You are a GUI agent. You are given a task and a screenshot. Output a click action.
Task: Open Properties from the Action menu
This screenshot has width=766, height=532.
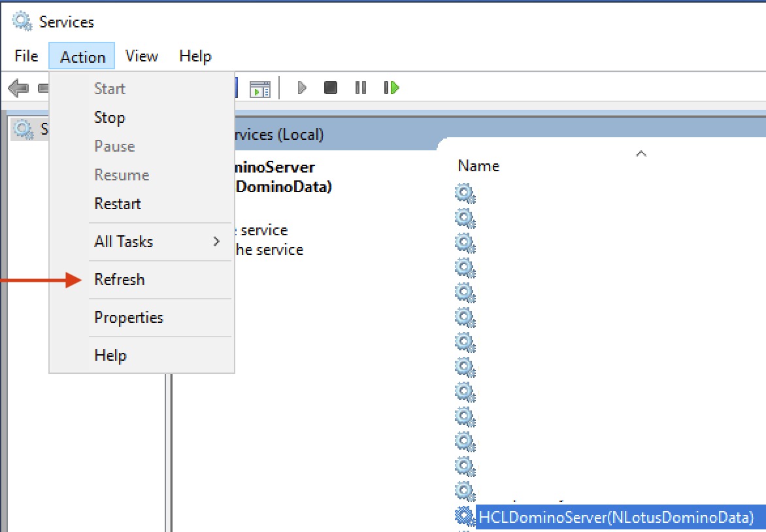[129, 318]
